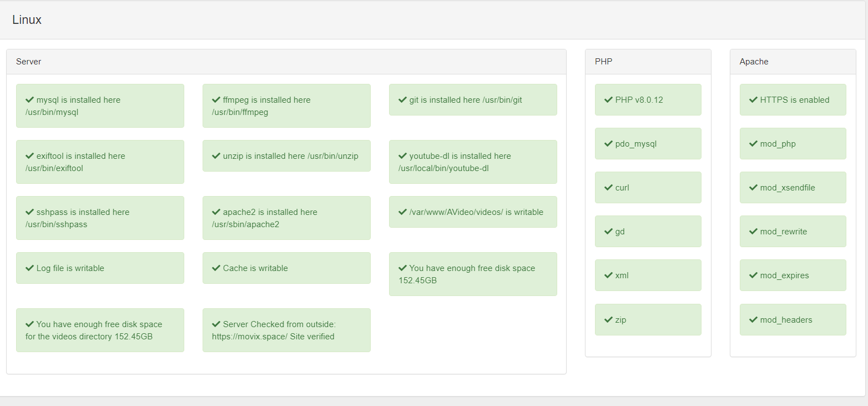The width and height of the screenshot is (868, 406).
Task: Click the PHP panel heading
Action: 648,62
